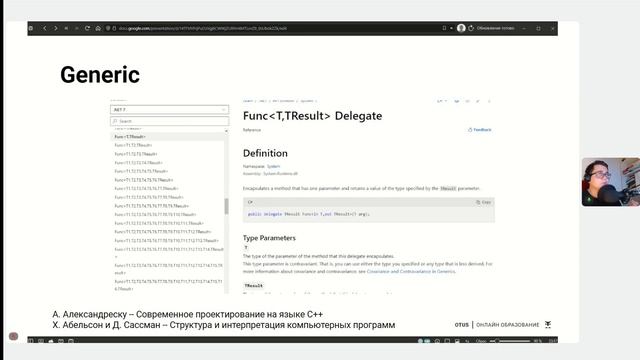This screenshot has height=360, width=640.
Task: Select Func<T1..T11,TResult> tree entry
Action: click(159, 223)
